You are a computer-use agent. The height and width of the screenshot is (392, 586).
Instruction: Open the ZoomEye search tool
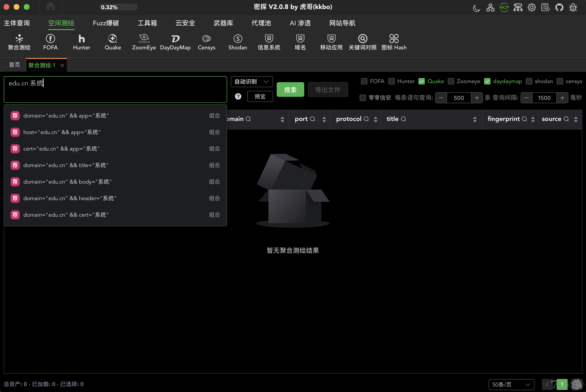coord(144,42)
